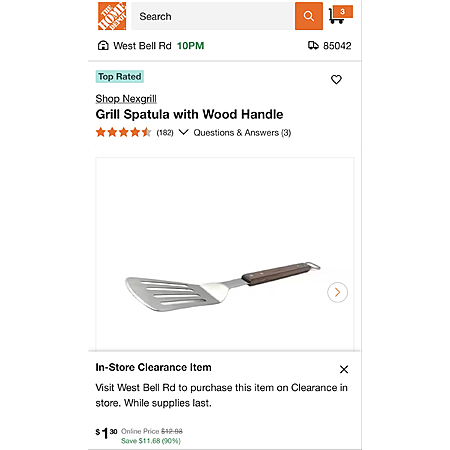
Task: Close the In-Store Clearance Item banner
Action: point(344,369)
